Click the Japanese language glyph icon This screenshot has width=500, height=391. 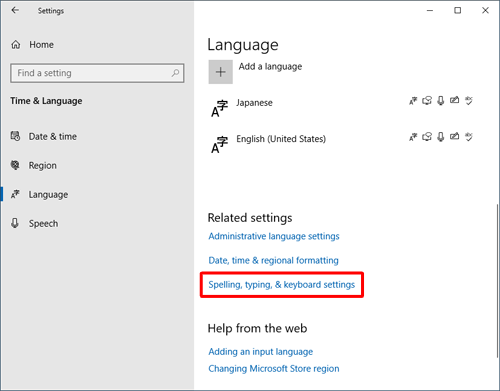pos(220,109)
